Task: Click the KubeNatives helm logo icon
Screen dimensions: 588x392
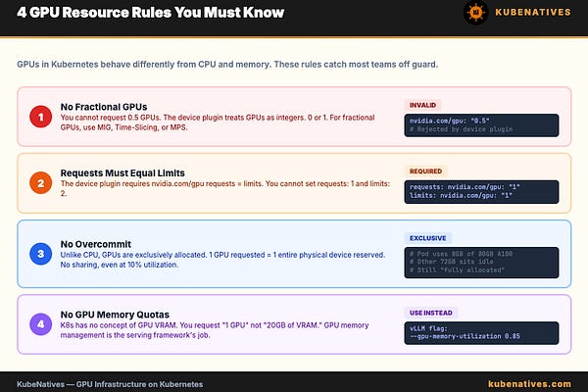Action: pos(475,13)
